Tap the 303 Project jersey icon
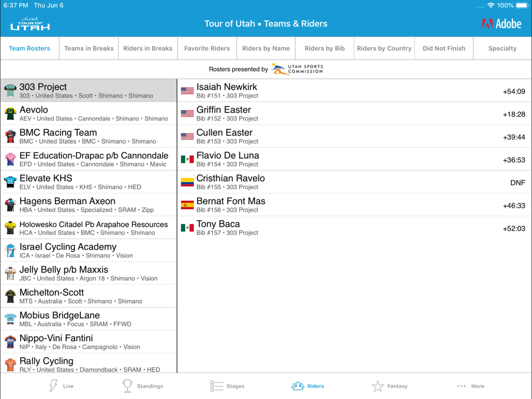Viewport: 532px width, 399px height. 10,91
